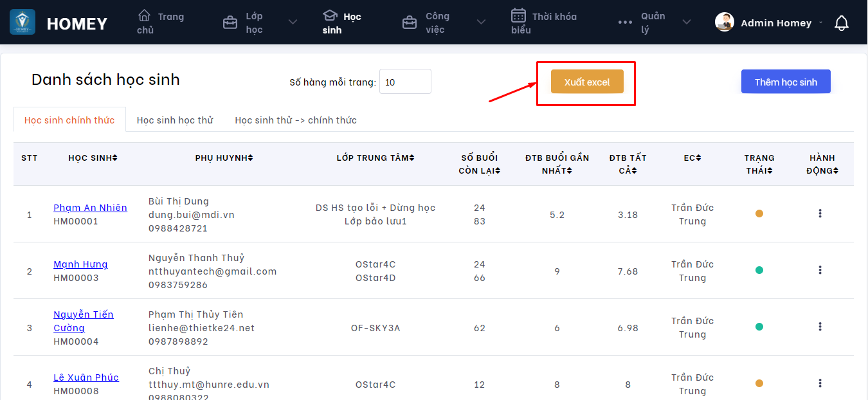Image resolution: width=868 pixels, height=400 pixels.
Task: Select the Học sinh chính thức tab
Action: pyautogui.click(x=69, y=120)
